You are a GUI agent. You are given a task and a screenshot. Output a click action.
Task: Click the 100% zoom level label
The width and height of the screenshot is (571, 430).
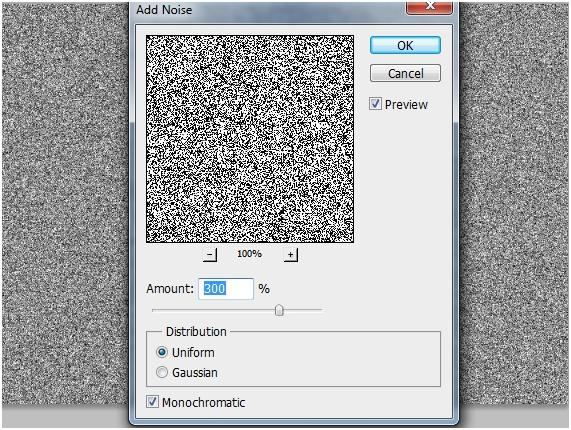coord(249,254)
